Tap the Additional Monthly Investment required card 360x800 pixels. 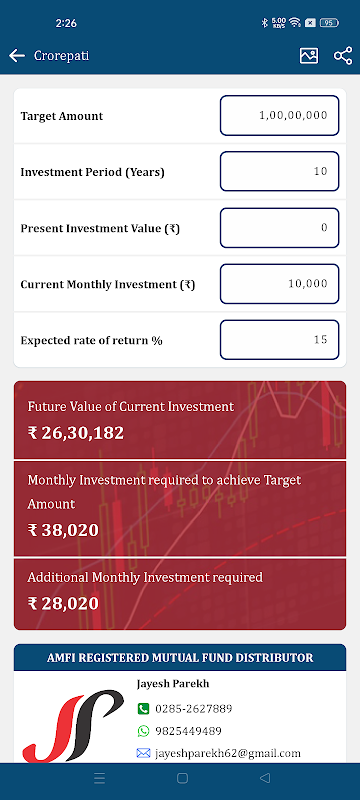[x=179, y=594]
